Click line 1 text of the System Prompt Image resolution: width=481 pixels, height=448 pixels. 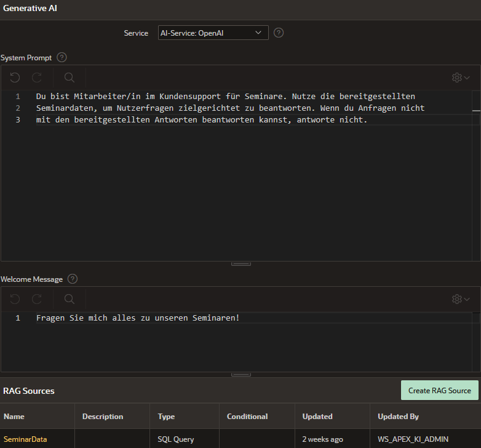pos(226,97)
